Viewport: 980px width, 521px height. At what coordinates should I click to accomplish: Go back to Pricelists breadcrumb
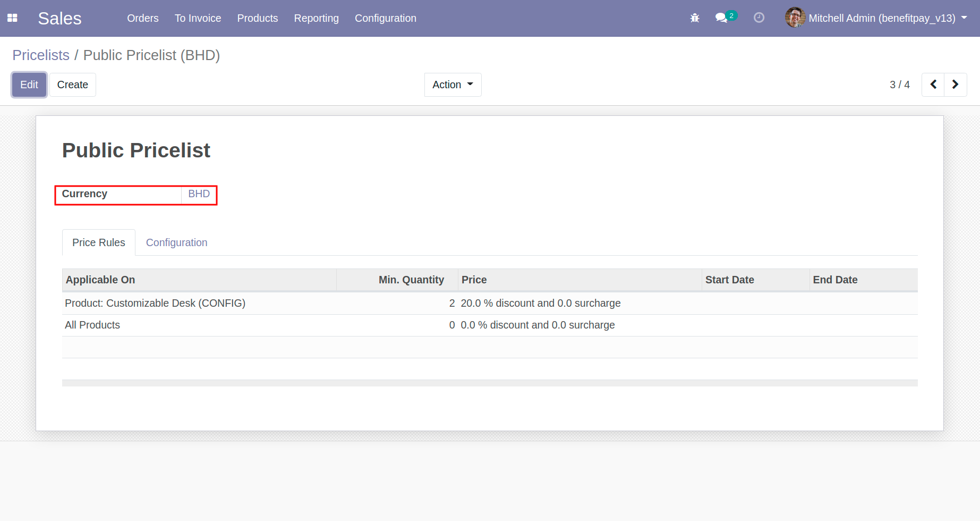(41, 55)
